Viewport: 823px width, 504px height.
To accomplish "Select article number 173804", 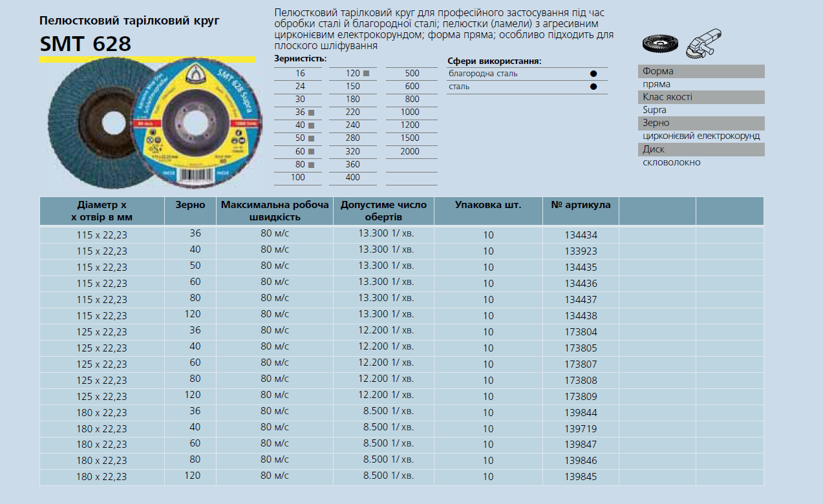I will click(581, 332).
